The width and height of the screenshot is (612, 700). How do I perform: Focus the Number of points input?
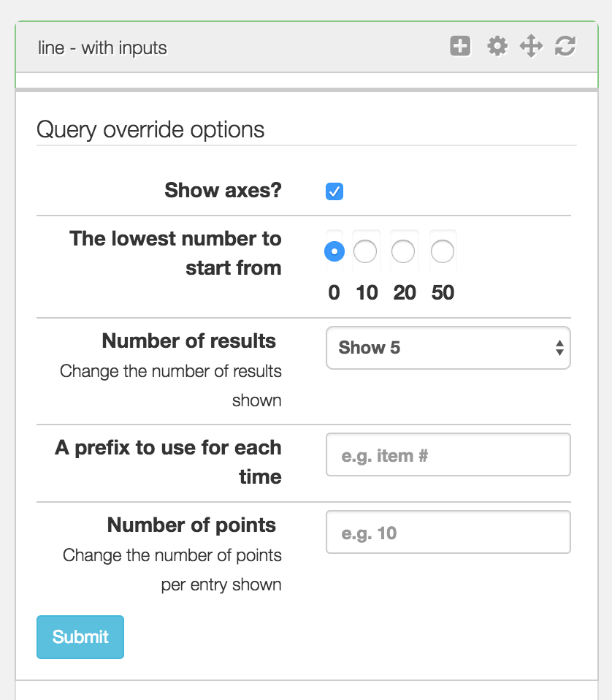point(448,532)
